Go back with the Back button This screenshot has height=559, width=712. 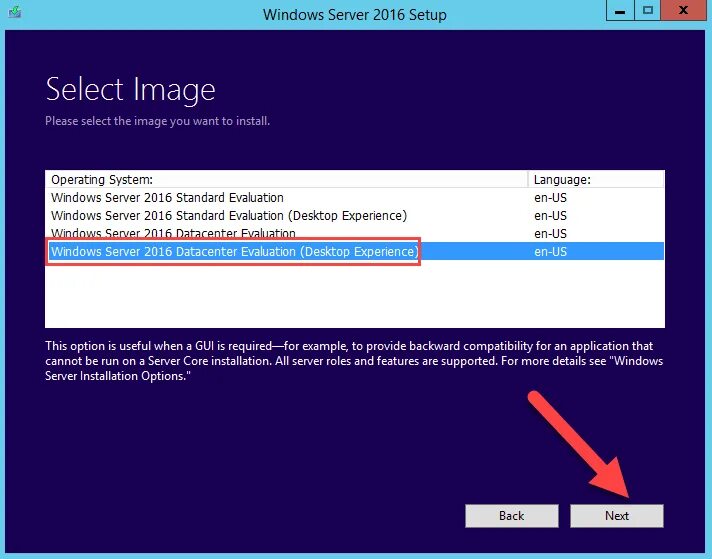point(512,516)
